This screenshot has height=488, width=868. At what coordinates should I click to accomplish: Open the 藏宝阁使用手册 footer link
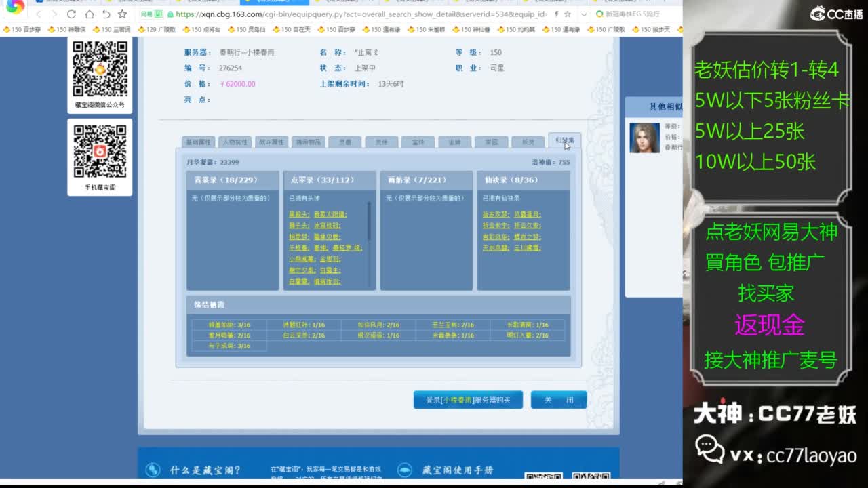(458, 470)
